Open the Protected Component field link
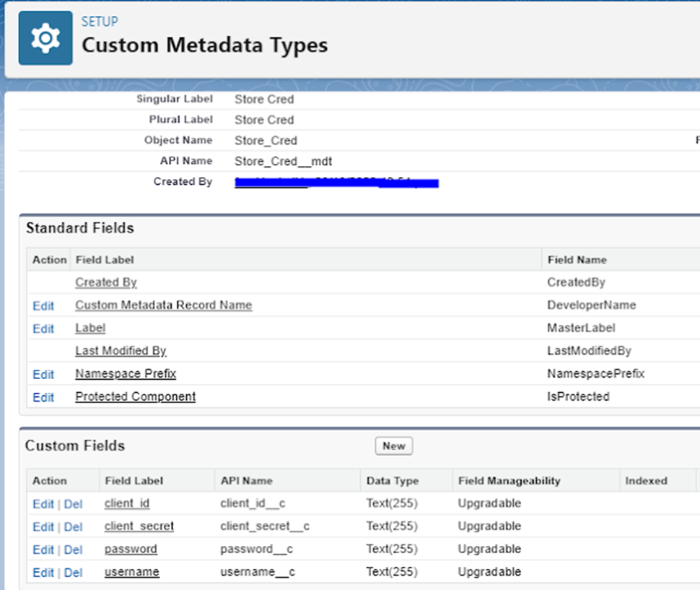This screenshot has width=700, height=590. coord(136,396)
